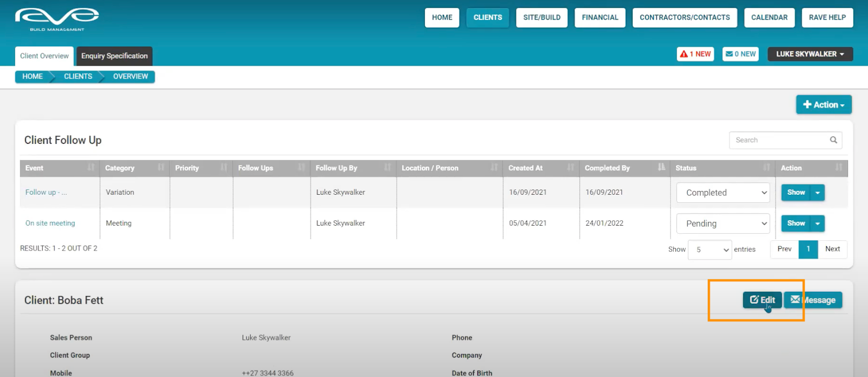Image resolution: width=868 pixels, height=377 pixels.
Task: Open the 1 NEW alert notifications
Action: (695, 54)
